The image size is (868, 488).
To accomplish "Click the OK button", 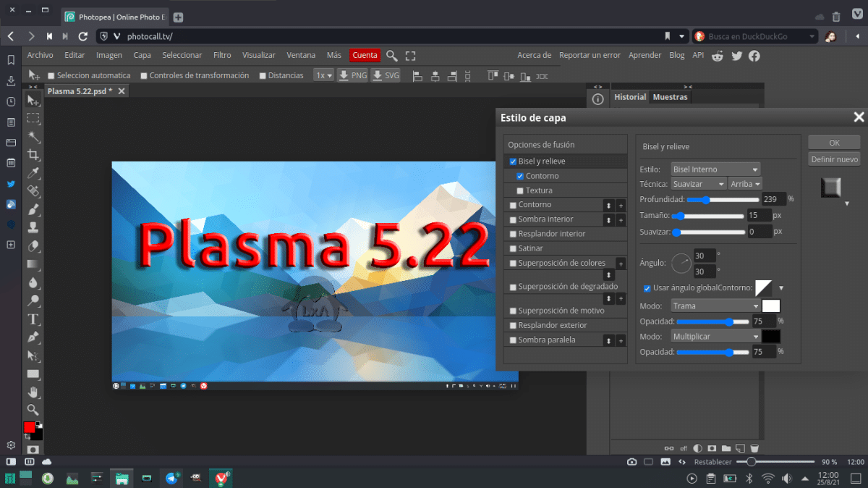I will point(834,143).
